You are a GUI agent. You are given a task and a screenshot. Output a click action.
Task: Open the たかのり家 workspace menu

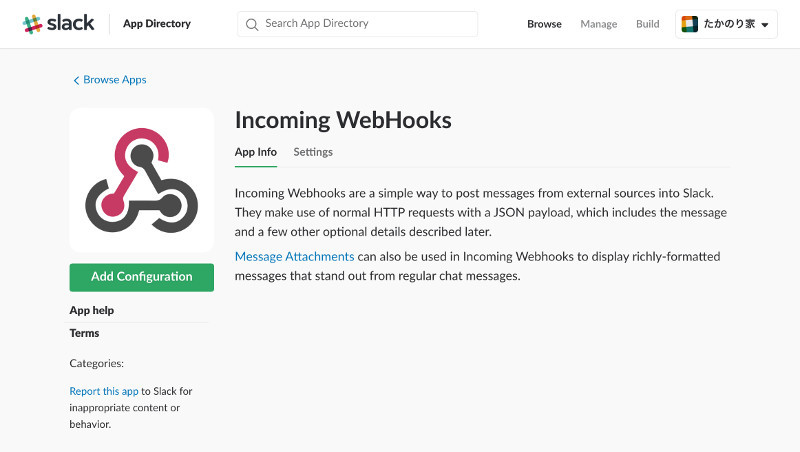(726, 24)
